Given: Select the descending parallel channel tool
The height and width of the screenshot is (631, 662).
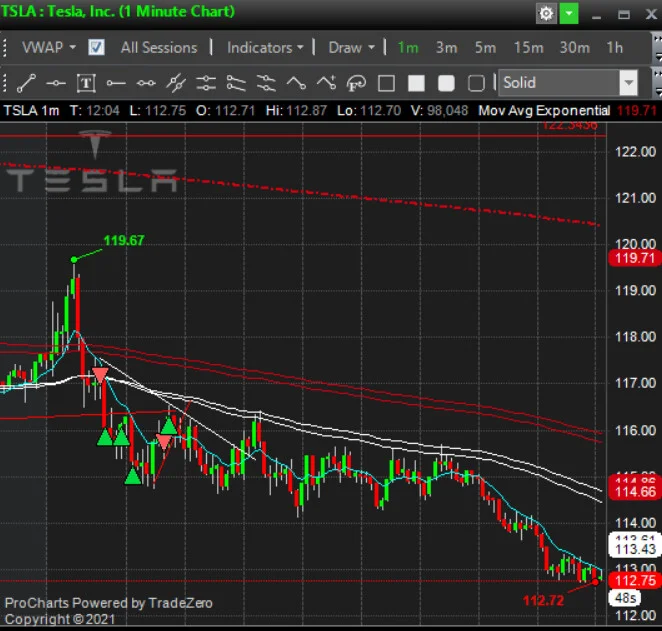Looking at the screenshot, I should (x=266, y=83).
